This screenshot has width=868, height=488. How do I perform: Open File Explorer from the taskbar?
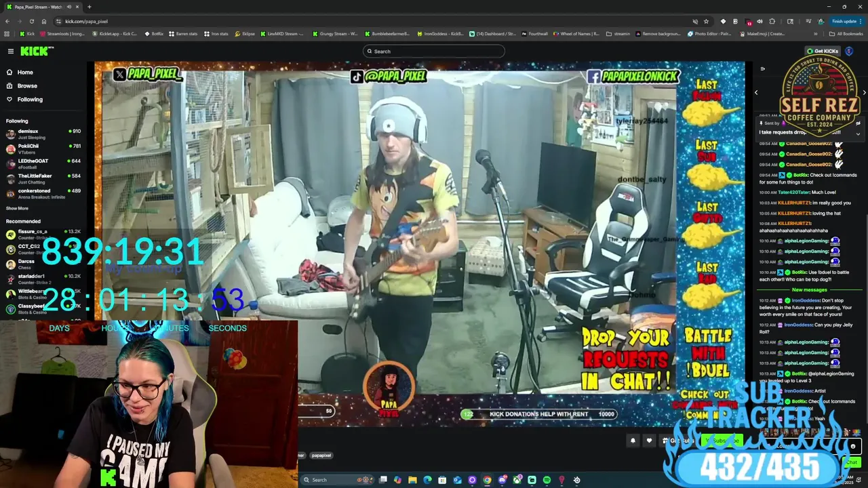point(412,480)
